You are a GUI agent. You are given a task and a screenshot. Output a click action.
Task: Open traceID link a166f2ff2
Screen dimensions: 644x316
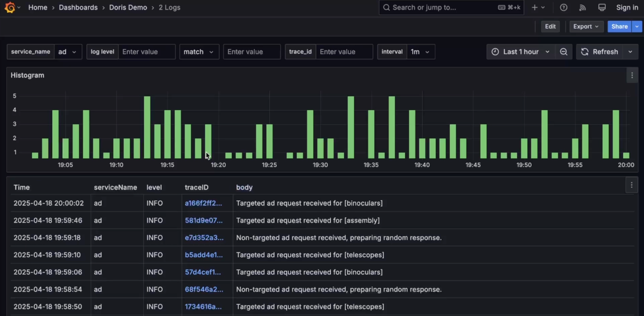click(203, 203)
